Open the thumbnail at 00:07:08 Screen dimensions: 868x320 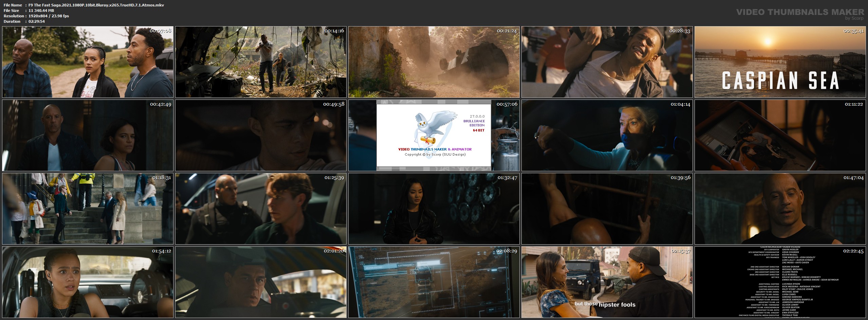(x=88, y=62)
